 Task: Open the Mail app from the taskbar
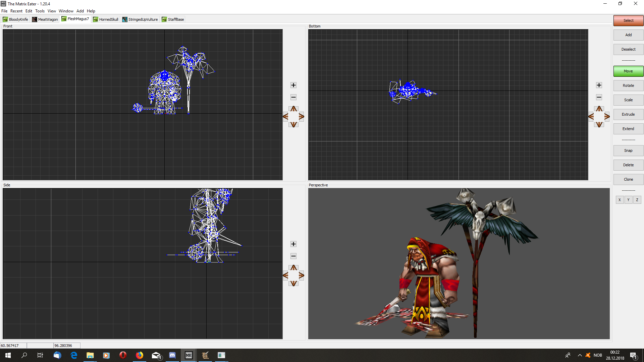click(x=156, y=355)
